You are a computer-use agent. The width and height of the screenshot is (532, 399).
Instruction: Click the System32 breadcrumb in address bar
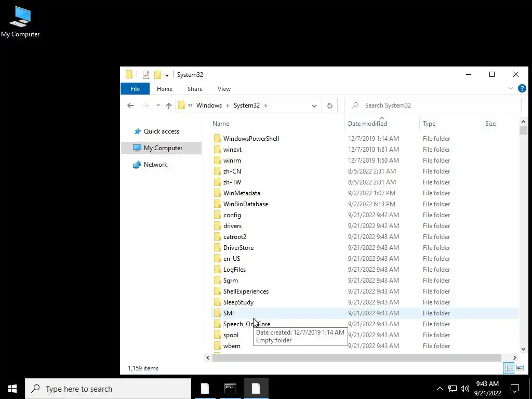coord(247,105)
